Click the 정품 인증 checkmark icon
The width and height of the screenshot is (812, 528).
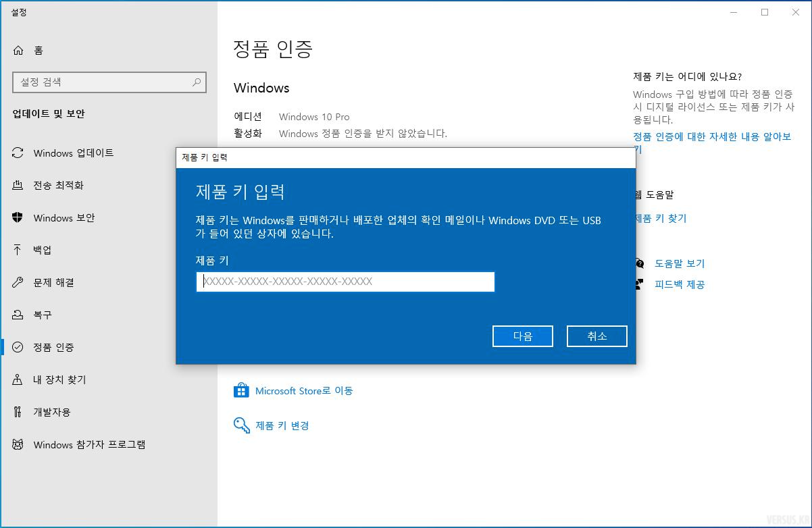point(18,348)
